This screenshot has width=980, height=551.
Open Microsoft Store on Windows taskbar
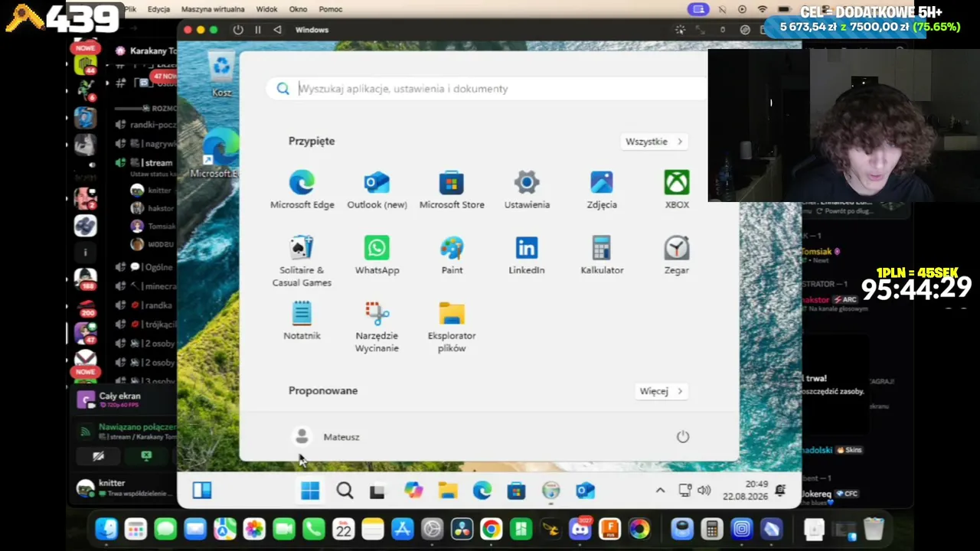tap(517, 491)
